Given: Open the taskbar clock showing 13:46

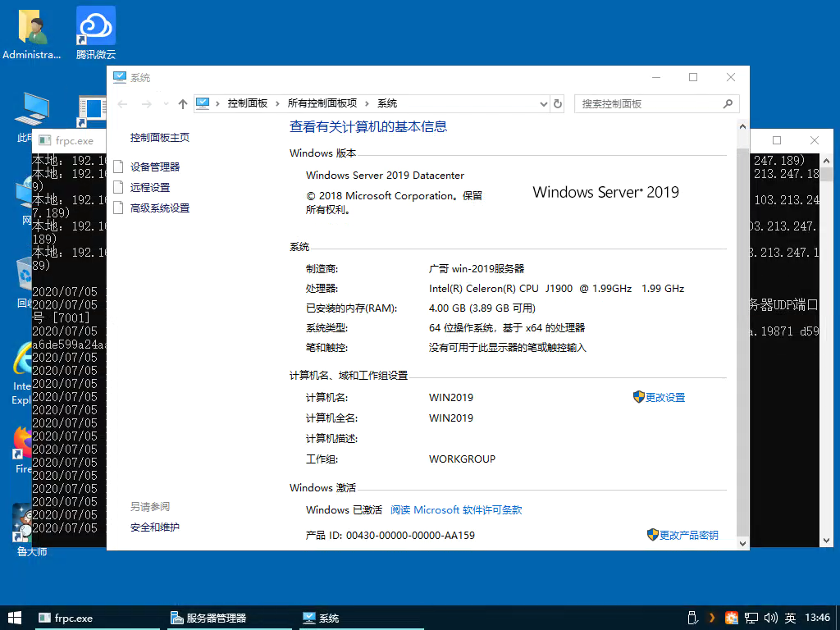Looking at the screenshot, I should [x=818, y=618].
